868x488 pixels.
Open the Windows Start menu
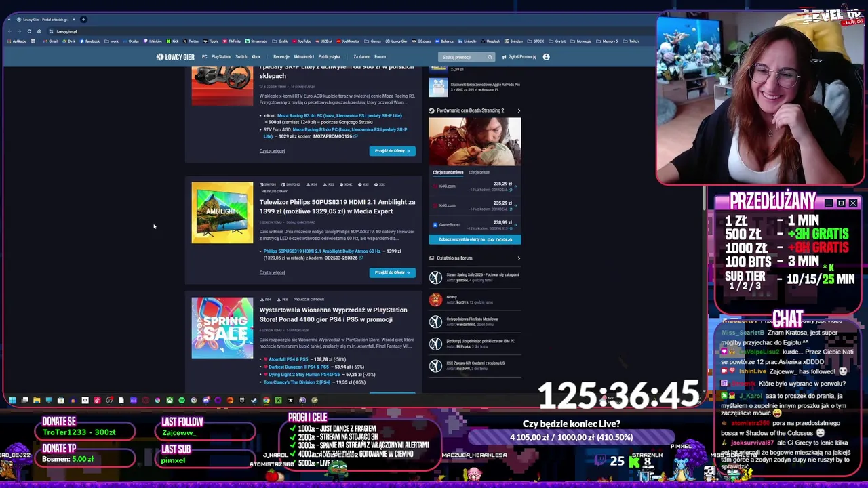12,401
